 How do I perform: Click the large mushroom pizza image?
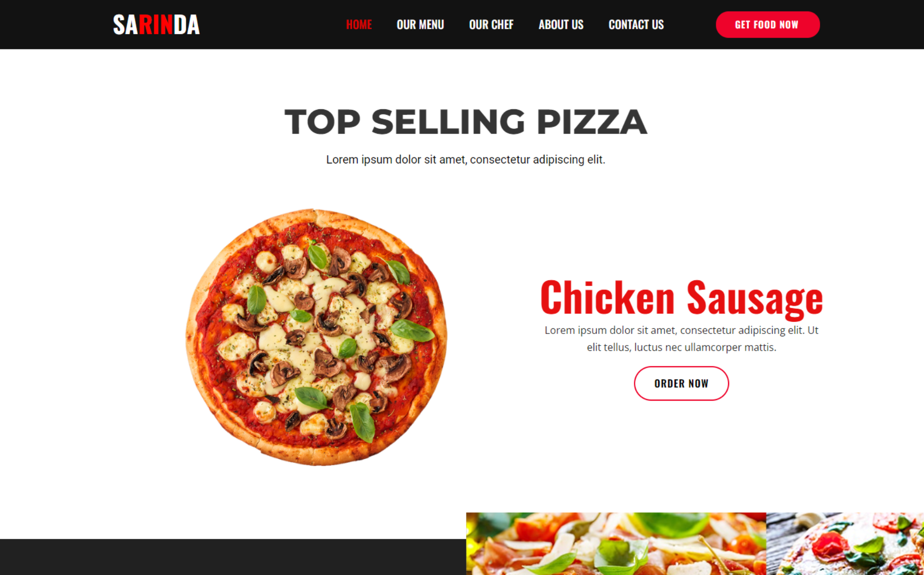(316, 337)
